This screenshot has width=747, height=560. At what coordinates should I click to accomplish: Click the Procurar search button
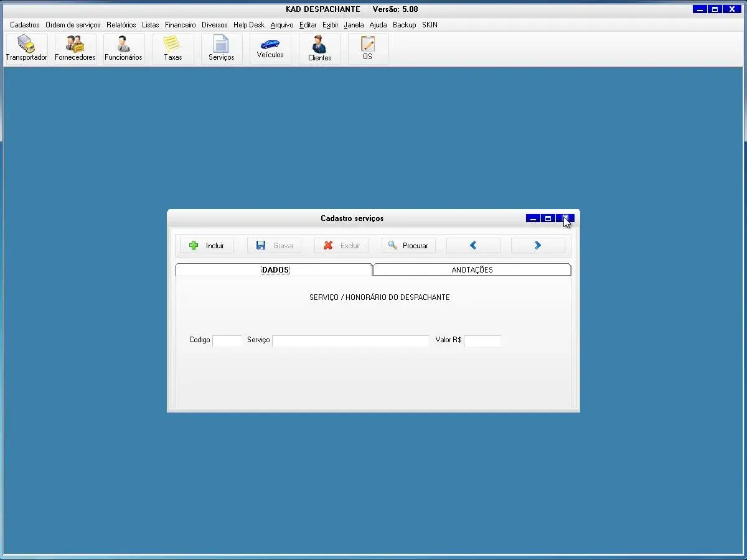[x=408, y=246]
